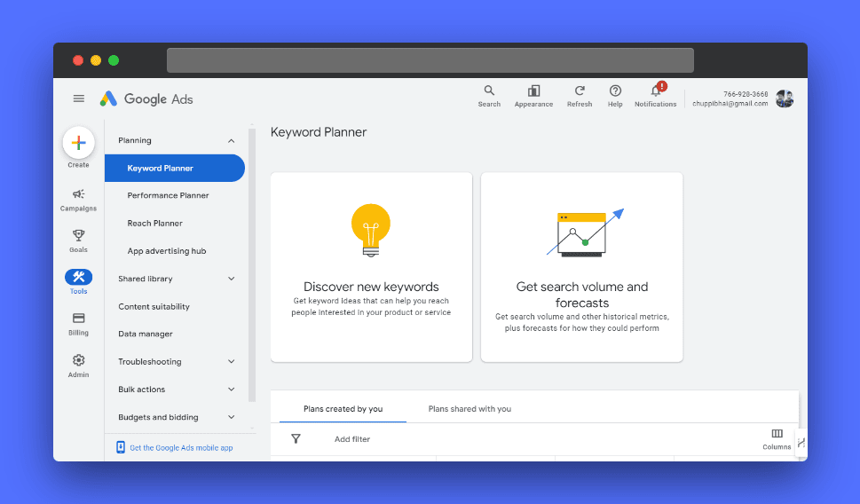The width and height of the screenshot is (860, 504).
Task: Open Content suitability
Action: pyautogui.click(x=154, y=306)
